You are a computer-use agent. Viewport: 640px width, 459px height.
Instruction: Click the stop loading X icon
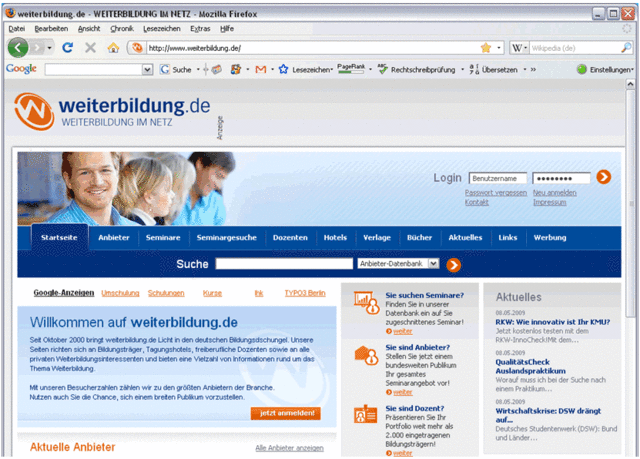click(x=90, y=48)
